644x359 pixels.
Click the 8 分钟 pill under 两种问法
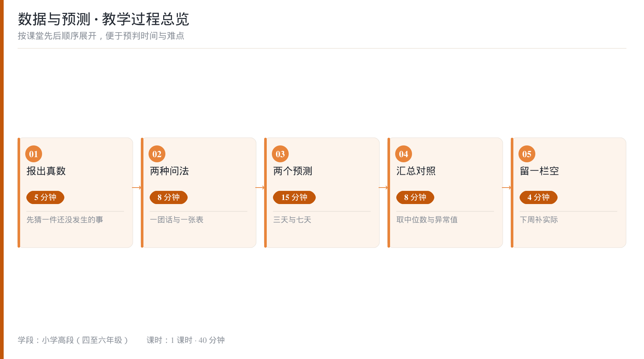click(169, 197)
